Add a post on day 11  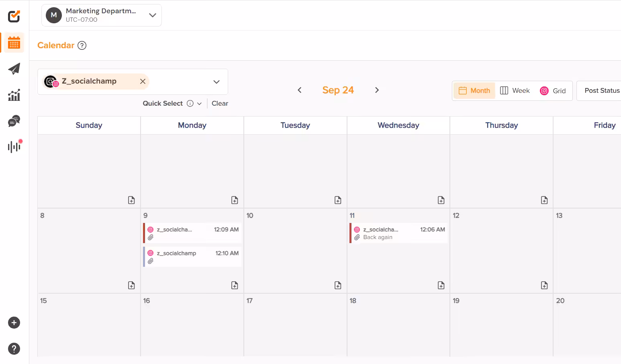(x=441, y=285)
